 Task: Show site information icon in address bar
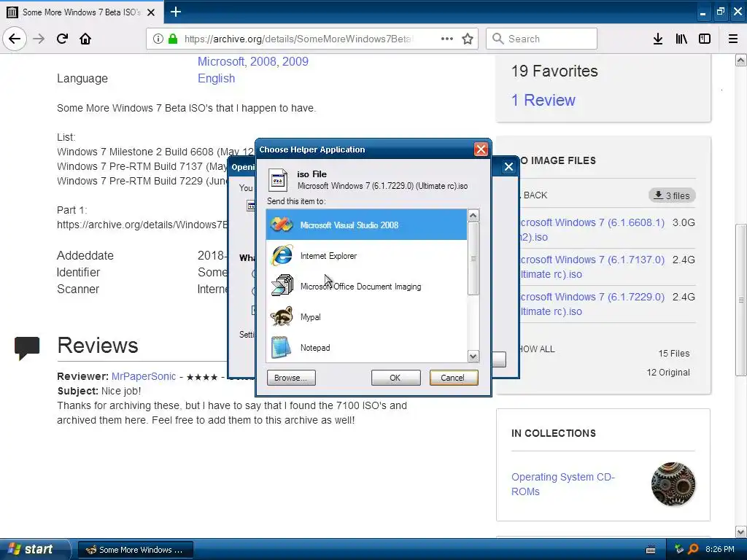158,39
